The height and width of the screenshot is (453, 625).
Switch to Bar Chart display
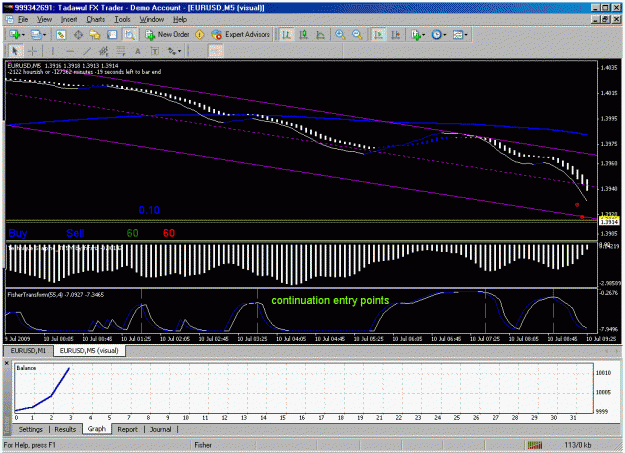(x=286, y=35)
